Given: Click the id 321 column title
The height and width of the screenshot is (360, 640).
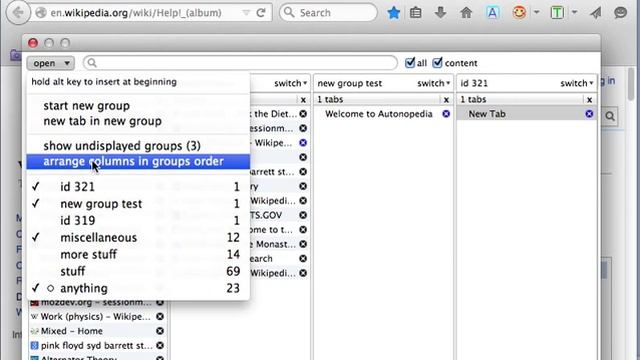Looking at the screenshot, I should pyautogui.click(x=474, y=83).
